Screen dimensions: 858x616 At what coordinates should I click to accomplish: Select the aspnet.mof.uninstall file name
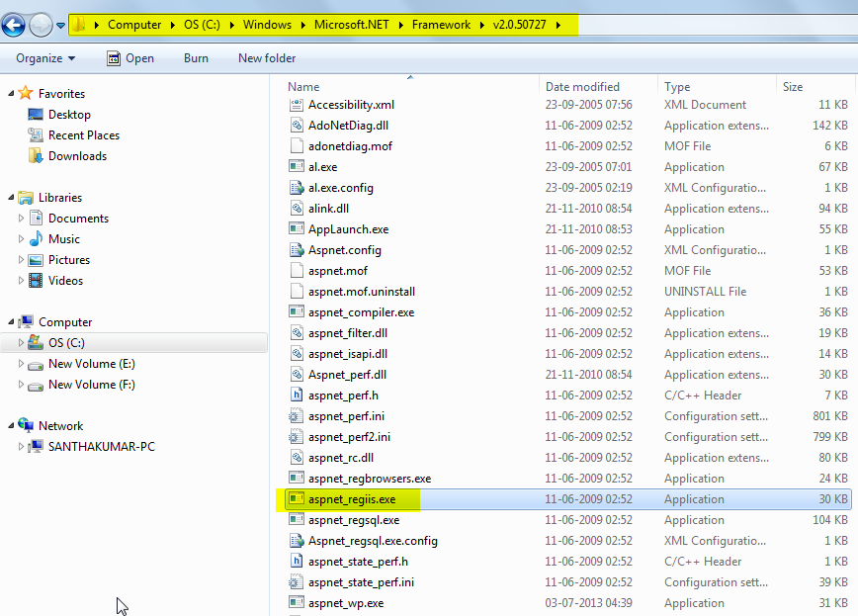pos(362,292)
